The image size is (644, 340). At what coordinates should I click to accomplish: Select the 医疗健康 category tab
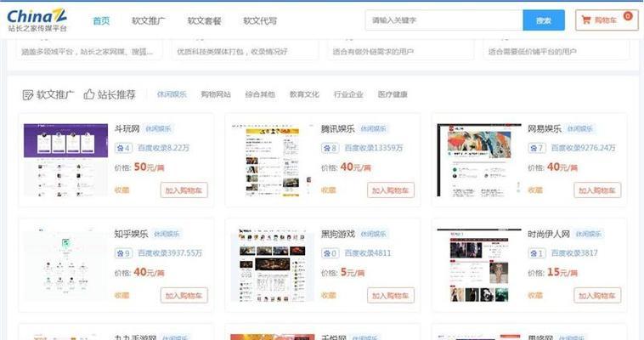[x=393, y=94]
